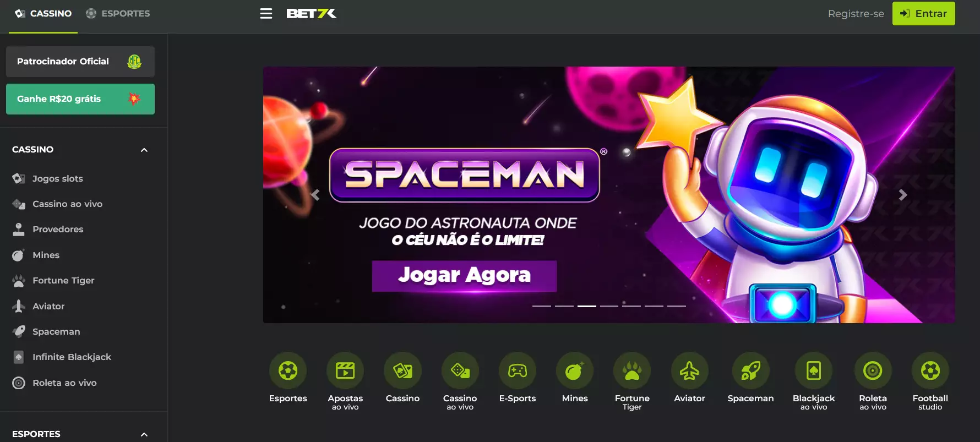Jump to the first carousel slide indicator
The image size is (980, 442).
(x=541, y=305)
